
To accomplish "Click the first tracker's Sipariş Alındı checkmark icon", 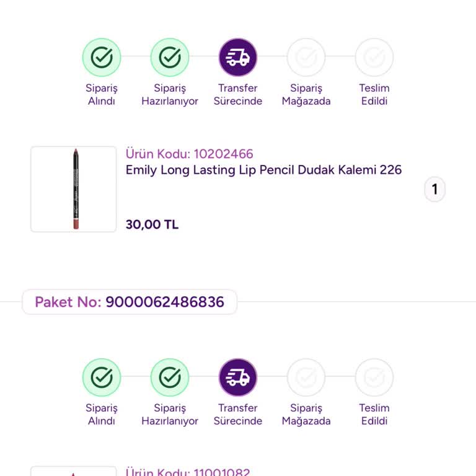I will tap(101, 58).
